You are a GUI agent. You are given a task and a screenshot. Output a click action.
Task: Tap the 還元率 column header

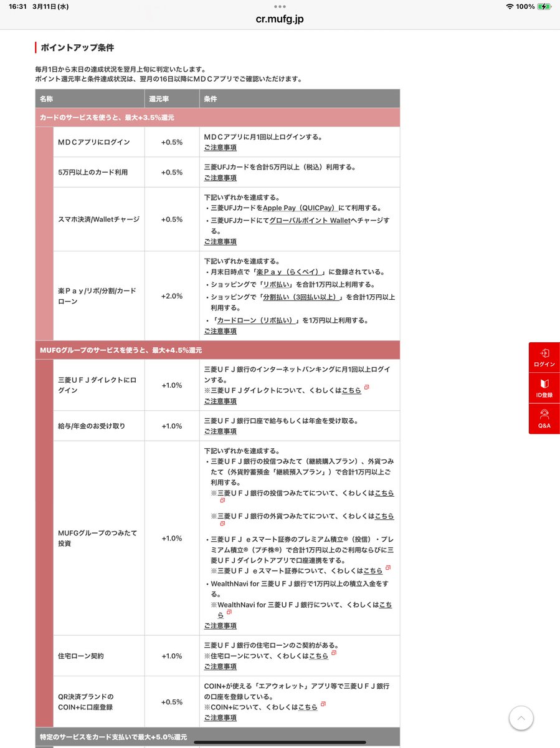172,98
